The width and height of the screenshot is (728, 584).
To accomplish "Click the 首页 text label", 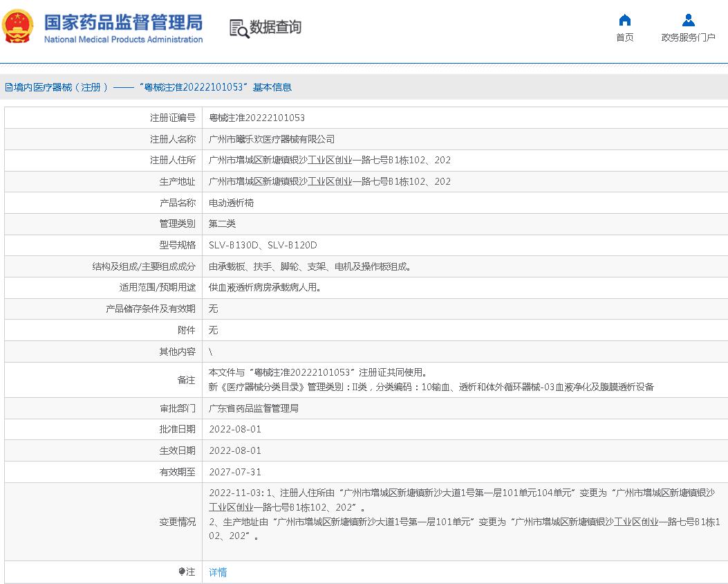I will pos(624,36).
